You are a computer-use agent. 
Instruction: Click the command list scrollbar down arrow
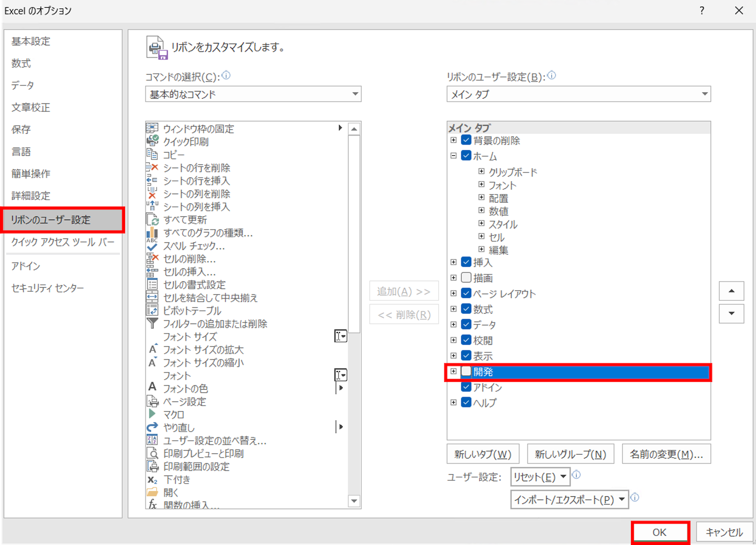coord(354,501)
